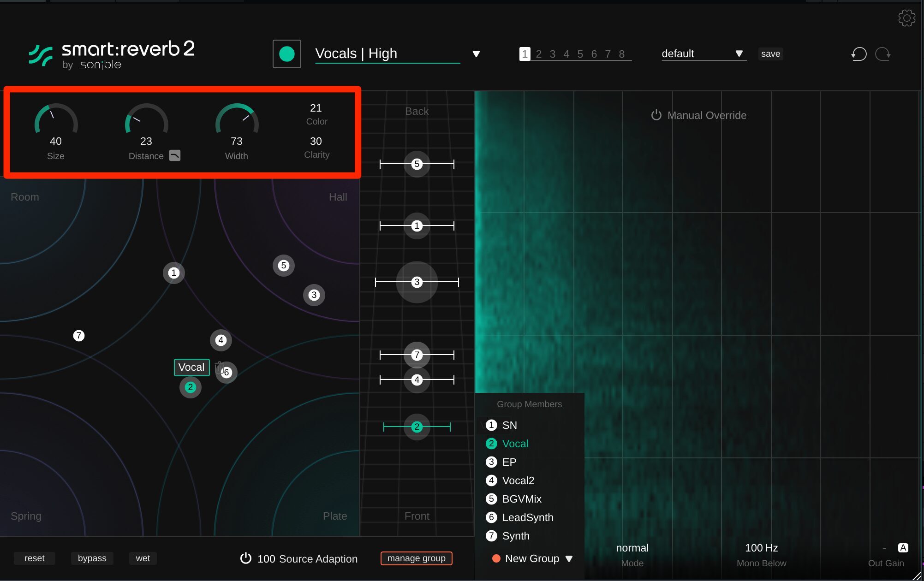Click the Color value 21
Viewport: 924px width, 581px height.
click(x=316, y=108)
